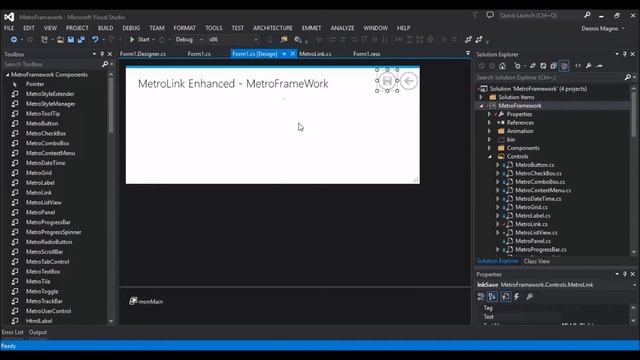Open the Output tab
This screenshot has width=640, height=360.
pos(38,332)
